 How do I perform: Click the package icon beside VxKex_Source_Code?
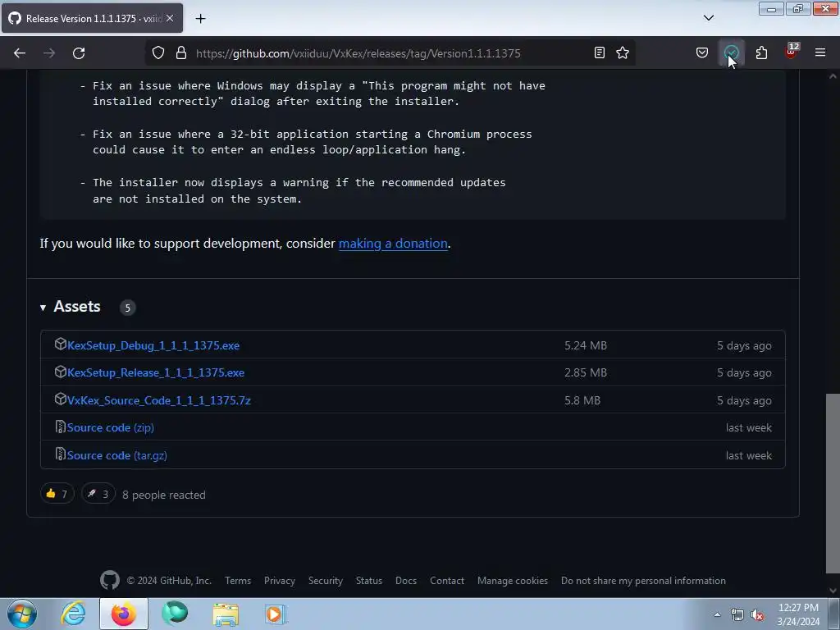click(61, 399)
